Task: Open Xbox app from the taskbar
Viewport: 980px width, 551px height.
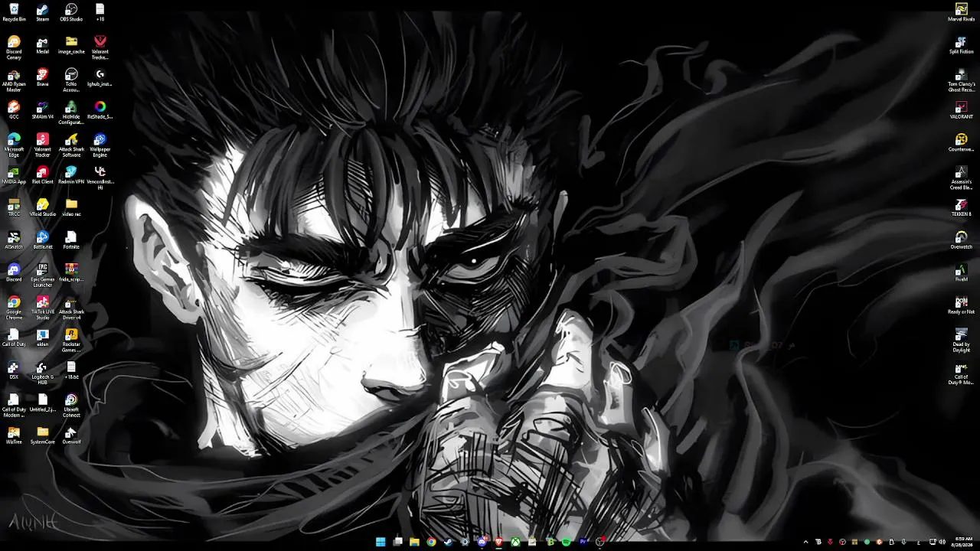Action: [515, 542]
